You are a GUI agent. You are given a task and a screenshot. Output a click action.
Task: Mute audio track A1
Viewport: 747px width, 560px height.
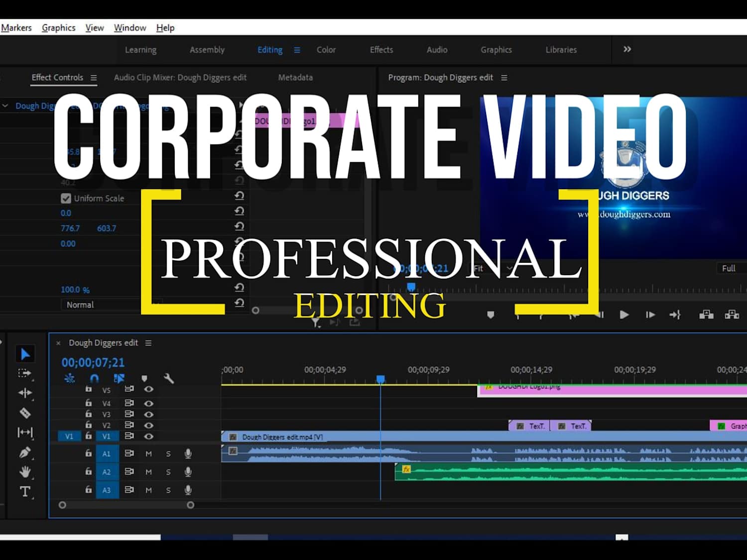click(148, 454)
